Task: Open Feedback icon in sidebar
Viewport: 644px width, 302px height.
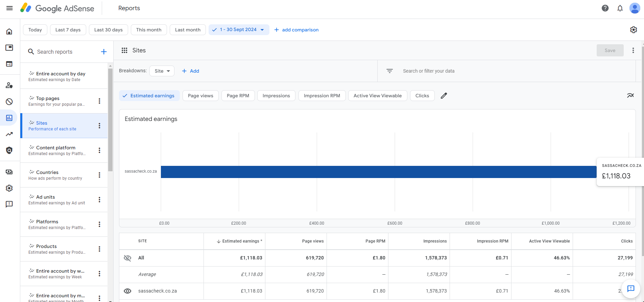Action: (x=9, y=204)
